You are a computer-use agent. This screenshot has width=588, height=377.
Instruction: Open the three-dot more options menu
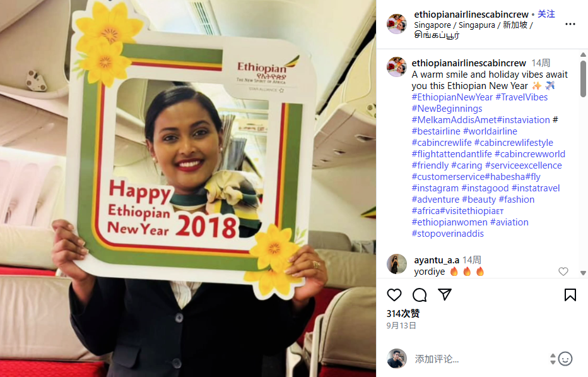570,24
